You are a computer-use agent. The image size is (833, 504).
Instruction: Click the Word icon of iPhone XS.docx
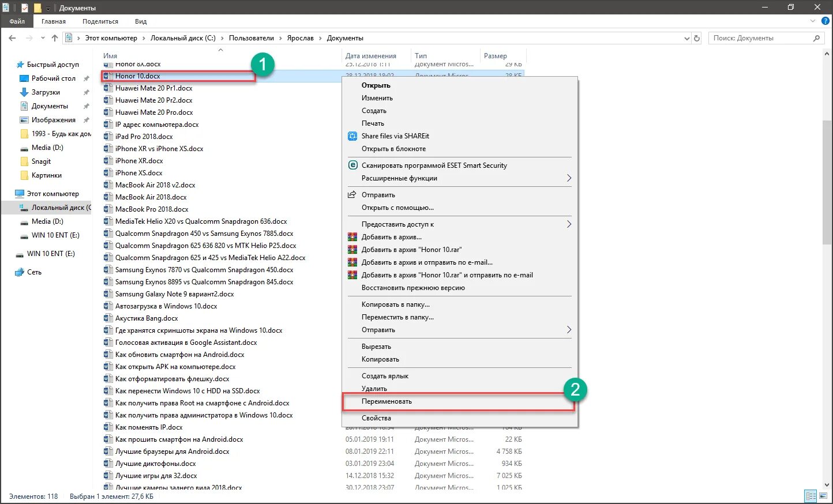click(108, 173)
